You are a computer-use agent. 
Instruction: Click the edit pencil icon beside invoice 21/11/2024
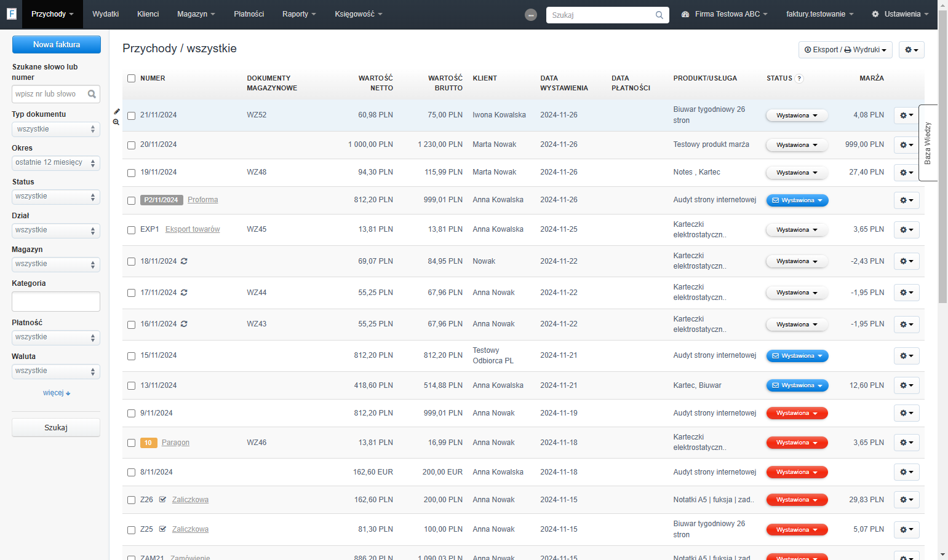click(x=116, y=111)
